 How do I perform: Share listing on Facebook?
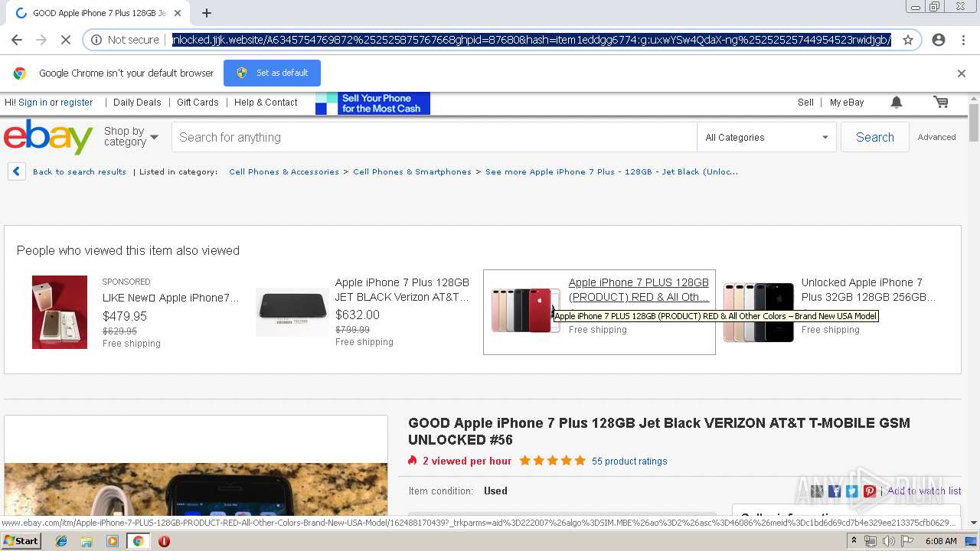[835, 491]
